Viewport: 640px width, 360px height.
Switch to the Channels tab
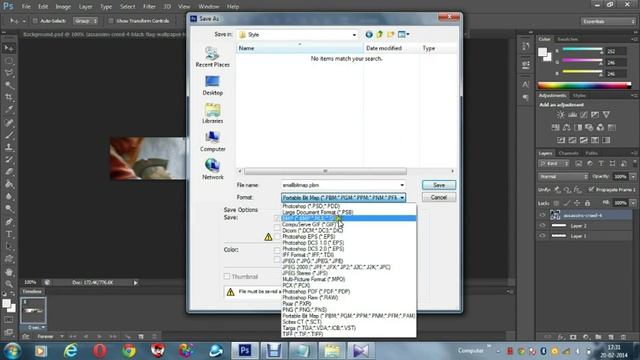pyautogui.click(x=568, y=153)
